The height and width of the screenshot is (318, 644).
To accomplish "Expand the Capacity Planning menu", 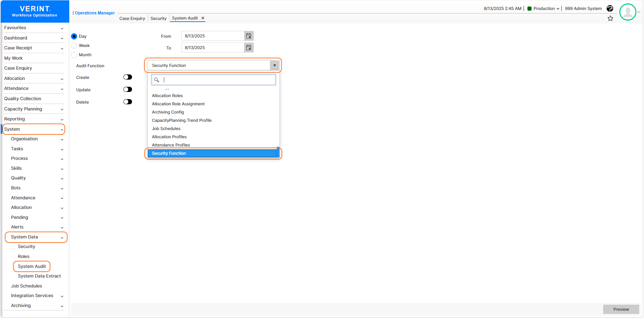I will pos(33,109).
